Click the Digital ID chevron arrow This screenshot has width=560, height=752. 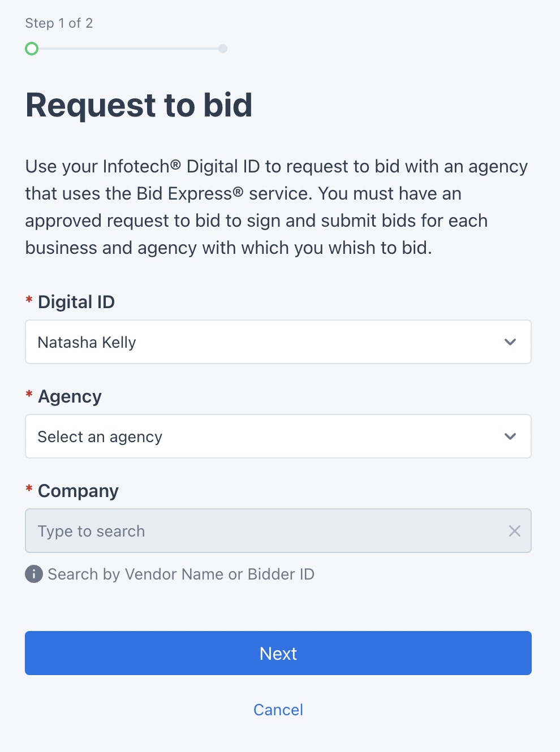tap(510, 342)
